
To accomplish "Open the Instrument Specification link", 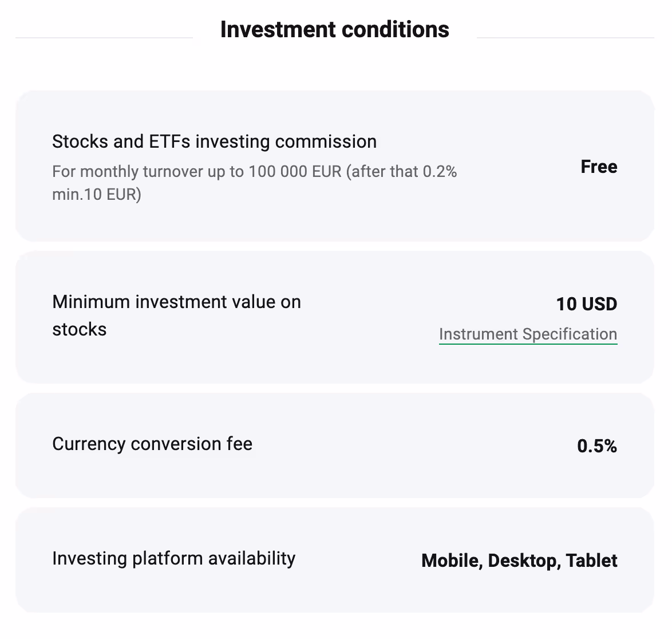I will 528,334.
